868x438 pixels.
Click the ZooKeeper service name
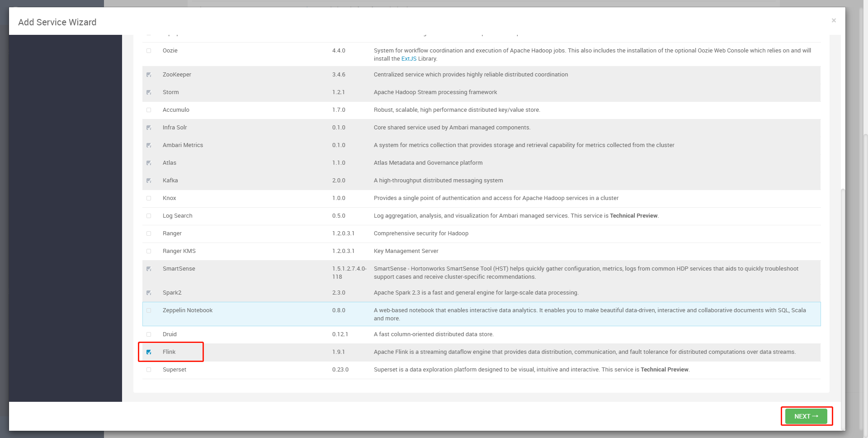point(177,75)
